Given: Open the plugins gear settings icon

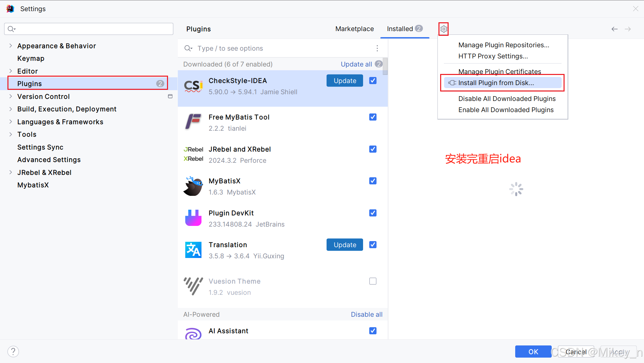Looking at the screenshot, I should (x=444, y=29).
